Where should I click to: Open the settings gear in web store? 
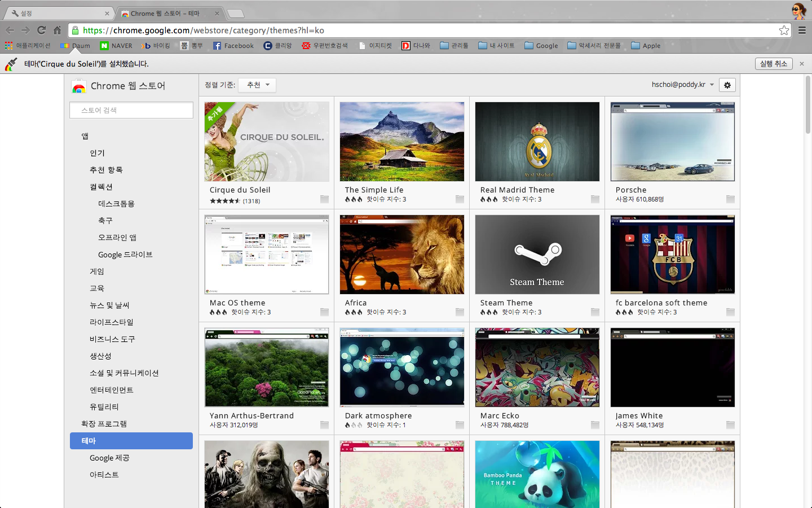pos(727,85)
